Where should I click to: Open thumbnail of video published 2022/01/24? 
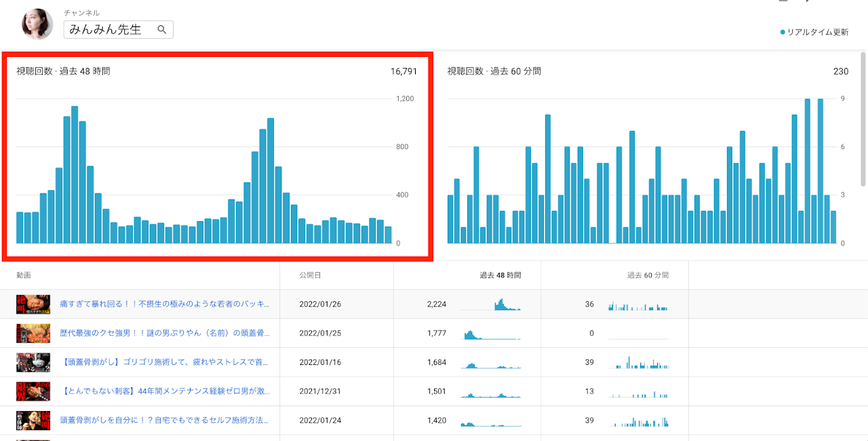(x=33, y=421)
